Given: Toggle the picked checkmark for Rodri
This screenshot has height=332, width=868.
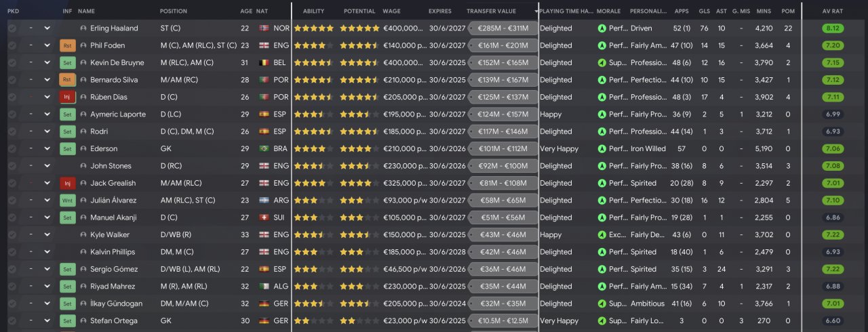Looking at the screenshot, I should click(12, 131).
